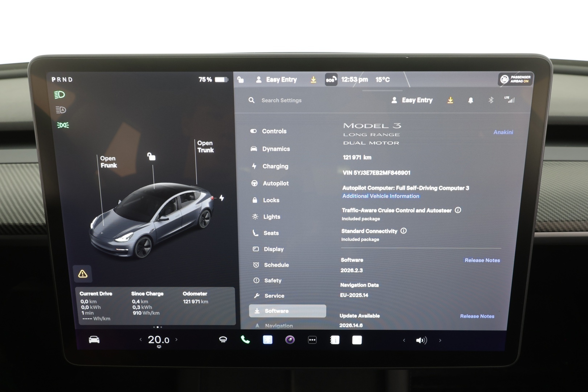The height and width of the screenshot is (392, 588).
Task: Lower volume with left arrow
Action: [404, 340]
